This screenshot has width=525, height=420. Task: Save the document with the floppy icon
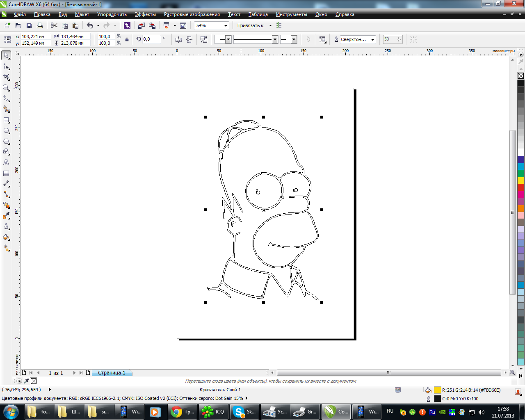pyautogui.click(x=29, y=25)
